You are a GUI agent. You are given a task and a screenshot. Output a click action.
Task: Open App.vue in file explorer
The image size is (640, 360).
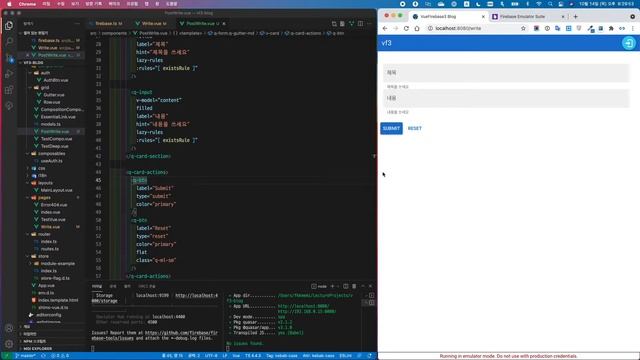[46, 286]
